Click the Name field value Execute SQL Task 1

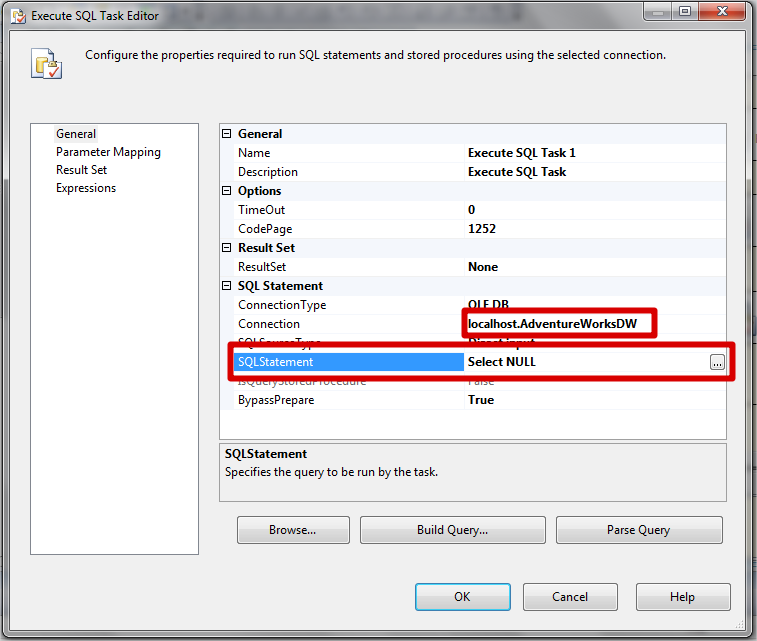point(521,153)
